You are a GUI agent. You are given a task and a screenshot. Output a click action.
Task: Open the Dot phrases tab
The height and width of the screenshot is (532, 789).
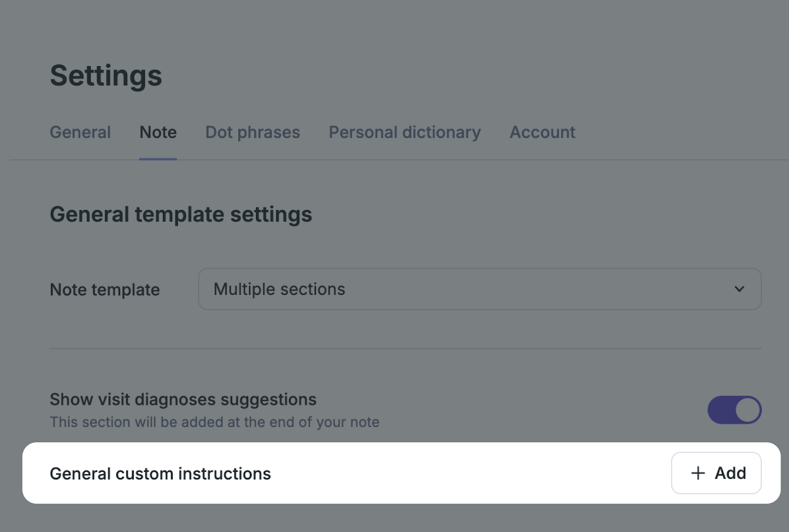pyautogui.click(x=252, y=132)
